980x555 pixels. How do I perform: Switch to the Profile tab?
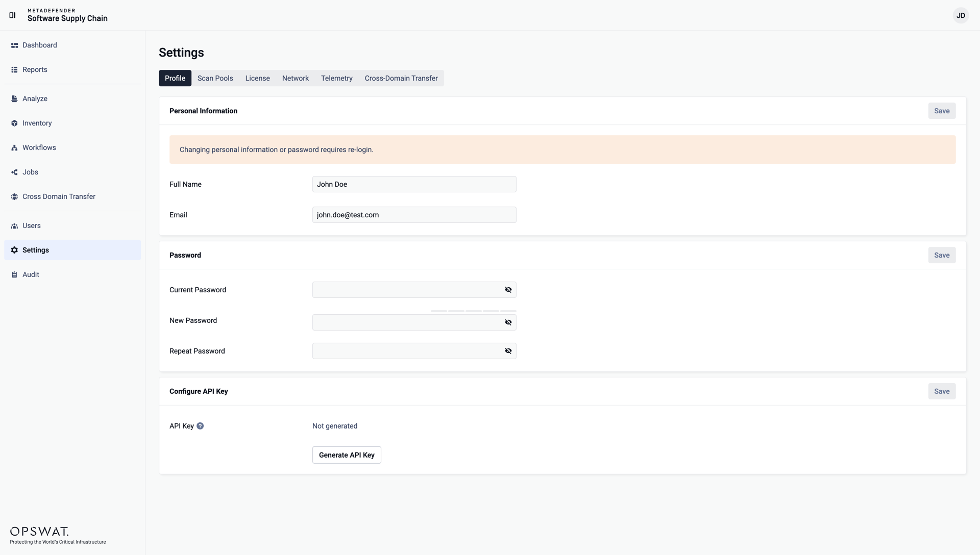pyautogui.click(x=175, y=78)
